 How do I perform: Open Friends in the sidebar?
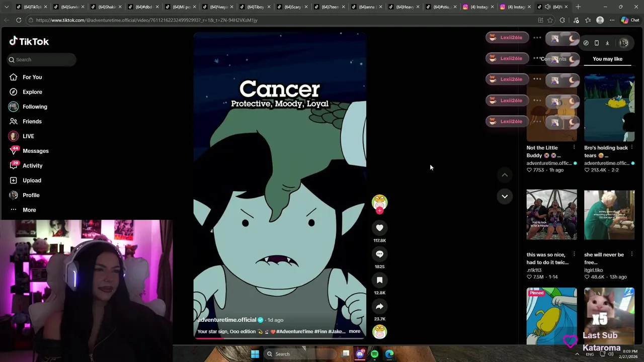32,121
